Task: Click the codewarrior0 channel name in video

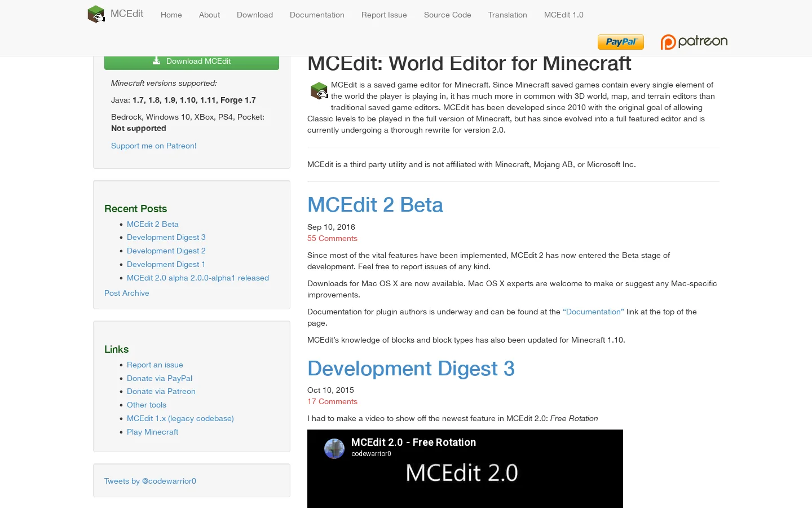Action: [x=371, y=454]
